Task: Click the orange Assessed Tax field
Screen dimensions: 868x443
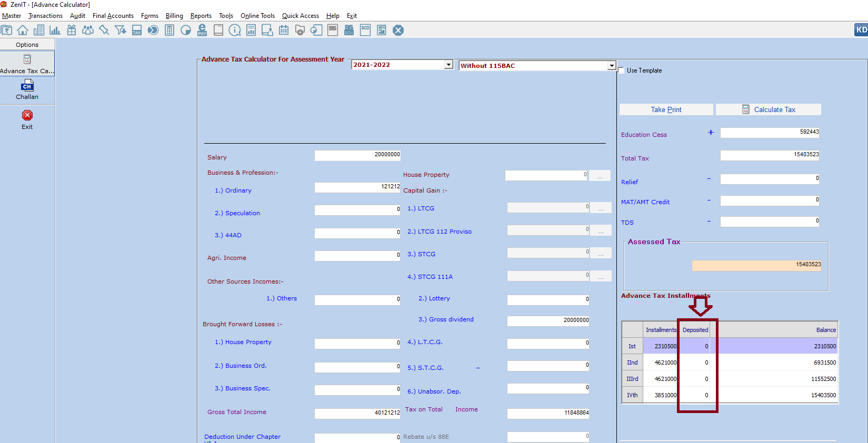Action: [x=756, y=265]
